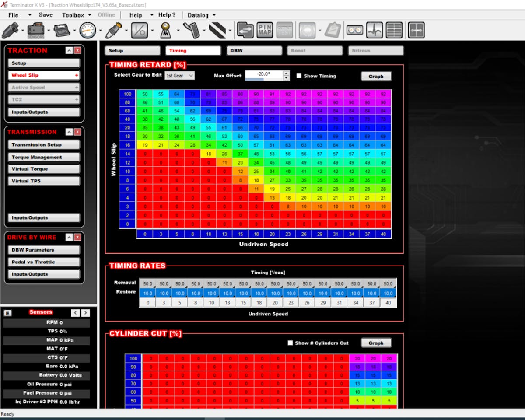Click the Sensors module icon in toolbar
Viewport: 525px width, 420px height.
[35, 30]
